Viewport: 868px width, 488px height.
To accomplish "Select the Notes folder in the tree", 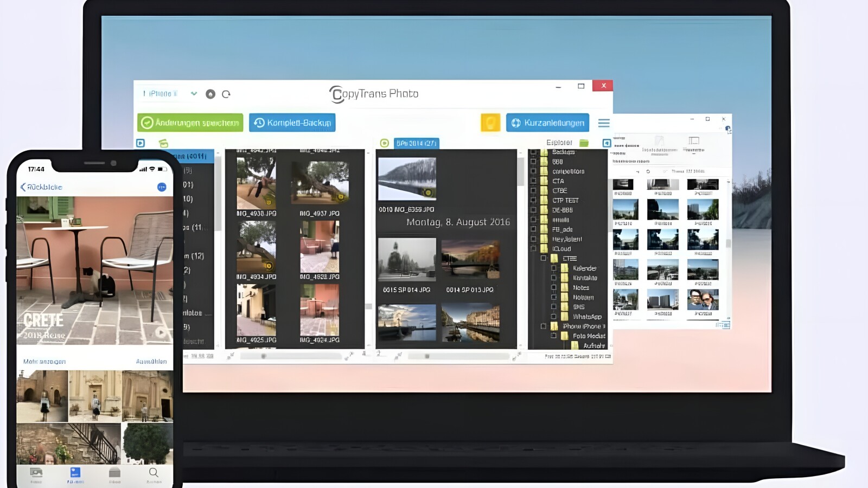I will pyautogui.click(x=580, y=287).
